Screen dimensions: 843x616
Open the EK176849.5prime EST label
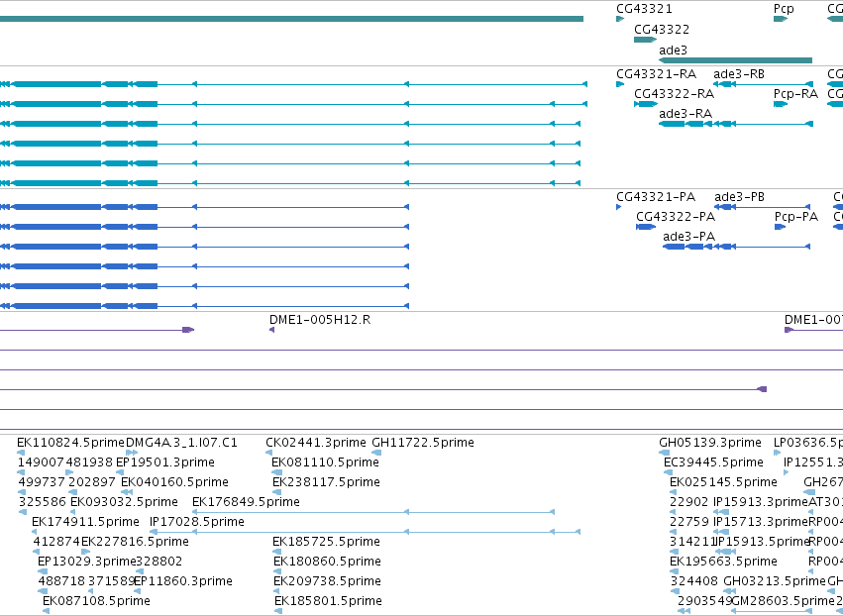pos(247,502)
